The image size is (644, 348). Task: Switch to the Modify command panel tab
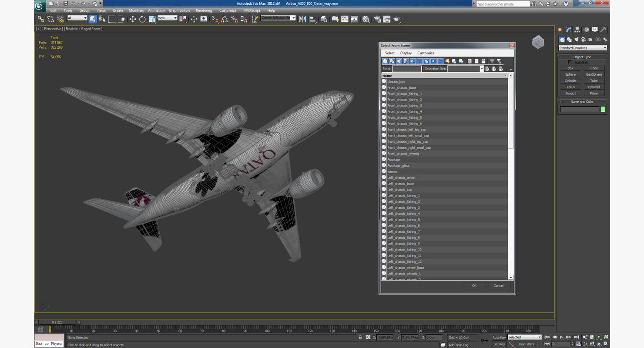click(x=568, y=30)
